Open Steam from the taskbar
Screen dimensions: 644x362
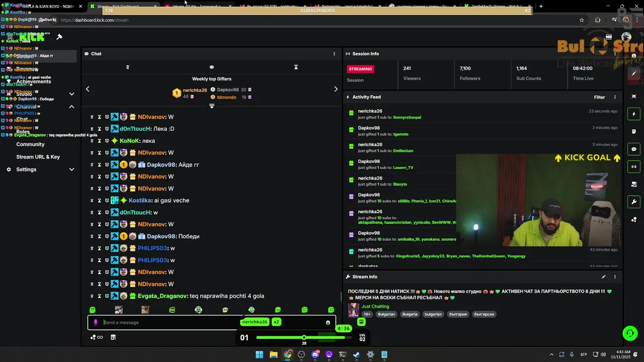pos(356,354)
